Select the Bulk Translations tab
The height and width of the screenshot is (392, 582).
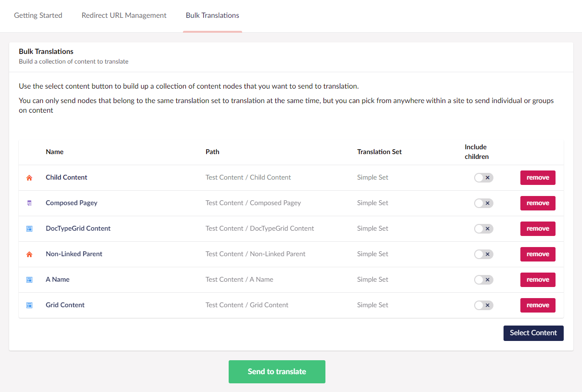[x=212, y=15]
